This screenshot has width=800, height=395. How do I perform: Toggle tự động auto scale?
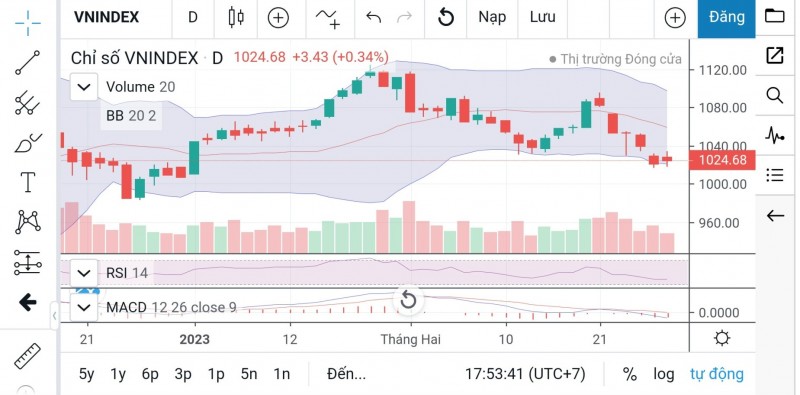coord(716,374)
